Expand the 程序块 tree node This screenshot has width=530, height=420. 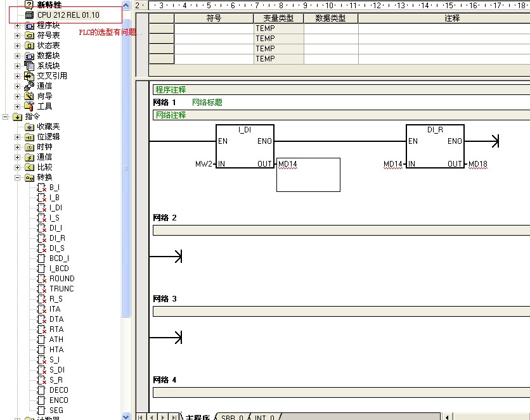pos(17,25)
